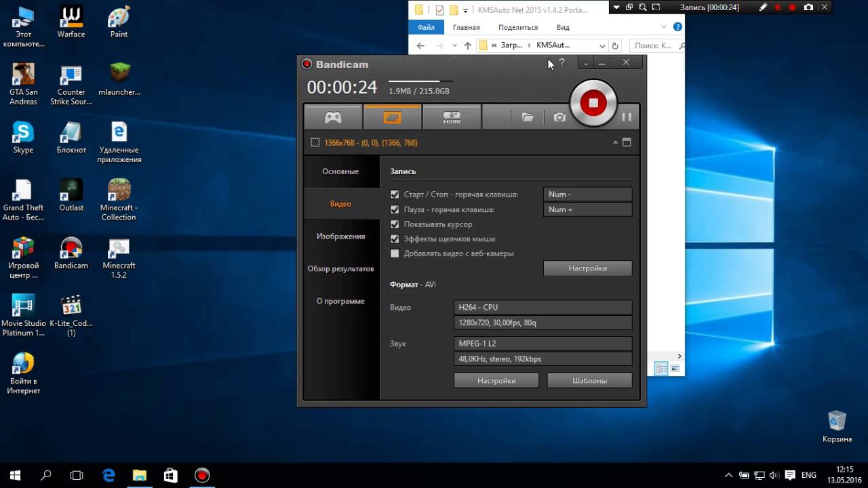
Task: Enable Добавлять видео с веб-камеры
Action: coord(395,254)
